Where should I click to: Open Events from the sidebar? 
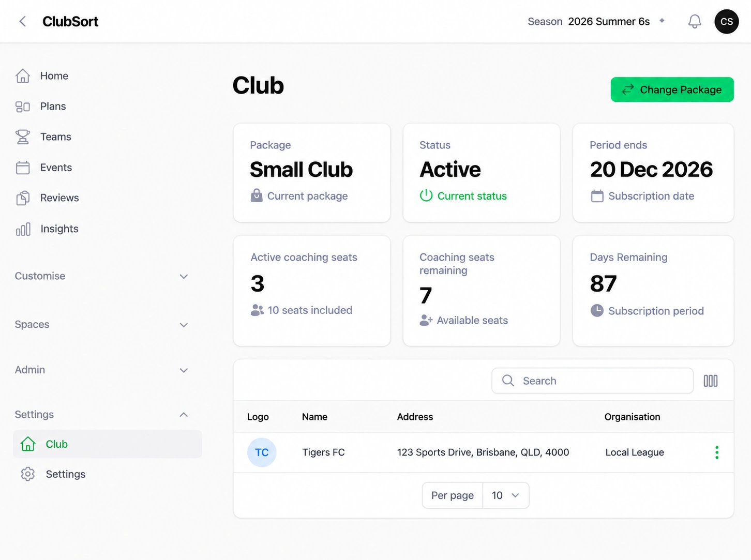(x=56, y=168)
